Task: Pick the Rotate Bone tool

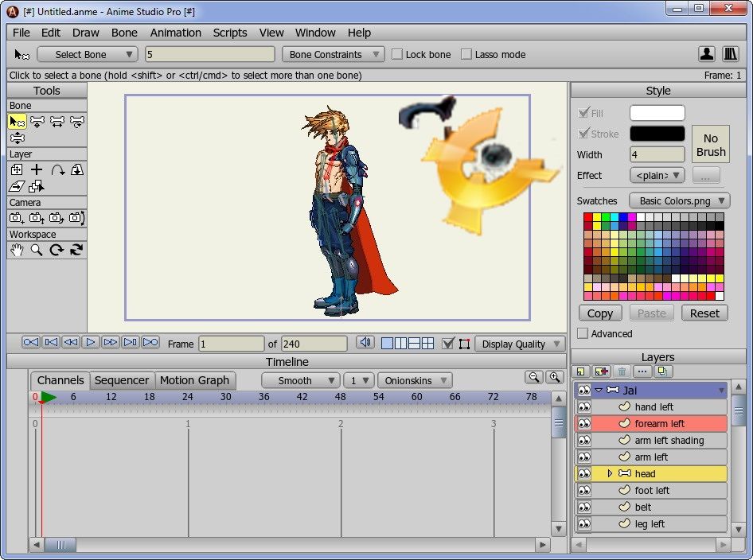Action: coord(77,122)
